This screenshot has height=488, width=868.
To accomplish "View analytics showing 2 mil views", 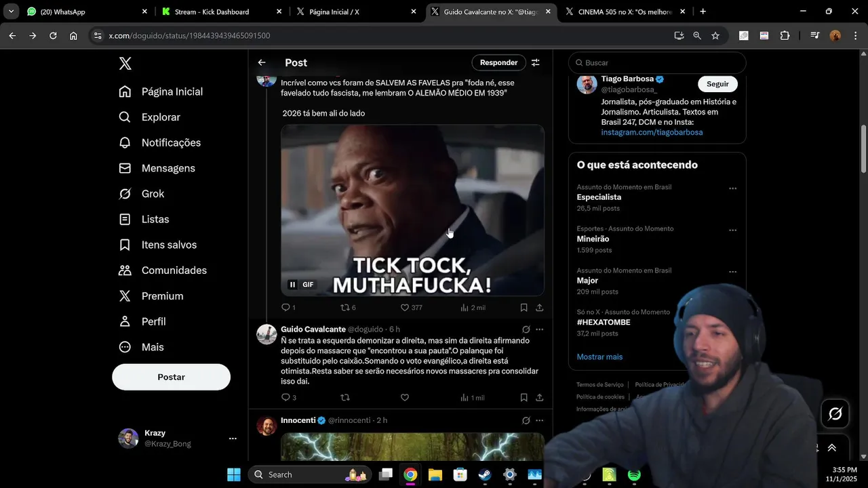I will [473, 308].
